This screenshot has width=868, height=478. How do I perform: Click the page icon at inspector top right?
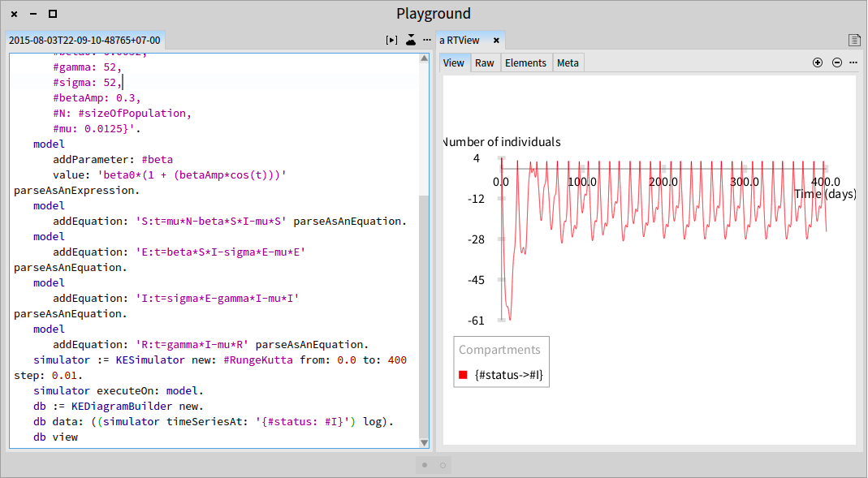[854, 40]
